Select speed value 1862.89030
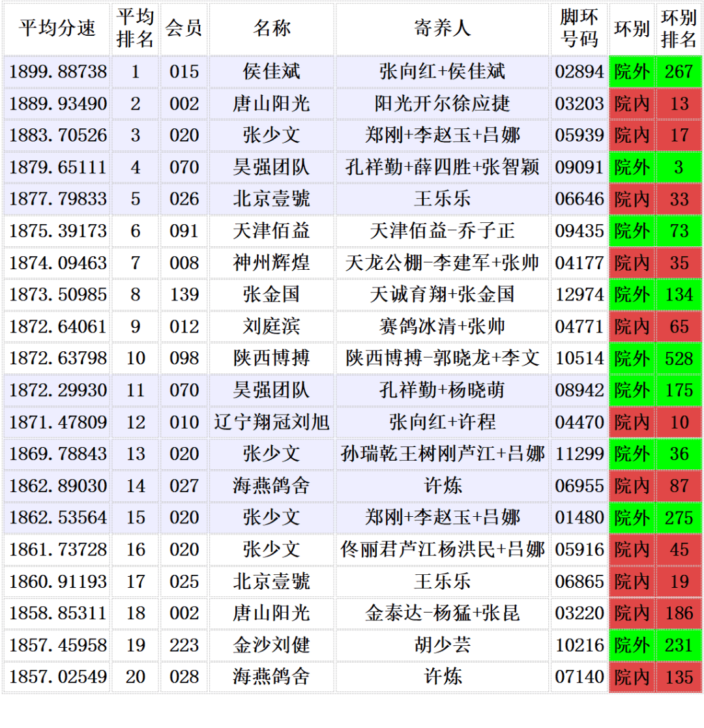Image resolution: width=704 pixels, height=728 pixels. pyautogui.click(x=57, y=486)
